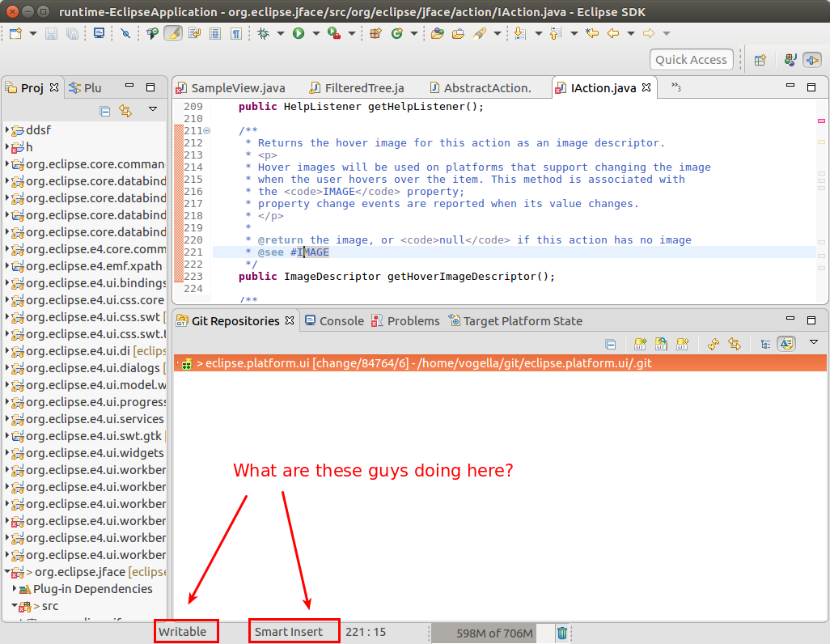Click the Debug bug icon
Image resolution: width=830 pixels, height=644 pixels.
click(x=263, y=33)
